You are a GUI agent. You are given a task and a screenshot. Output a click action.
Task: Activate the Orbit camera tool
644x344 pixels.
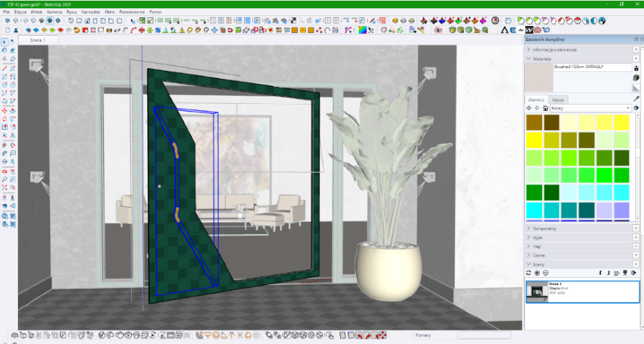tap(5, 172)
